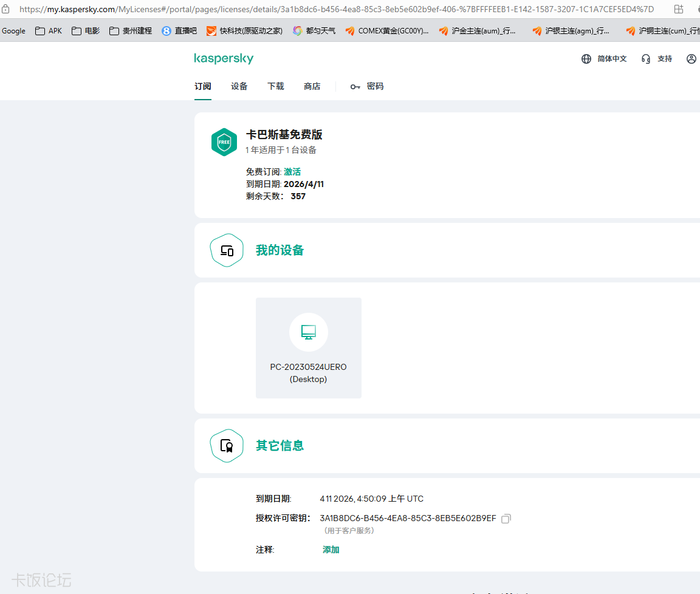Open the 其它信息 section heading
This screenshot has height=594, width=700.
(x=280, y=446)
